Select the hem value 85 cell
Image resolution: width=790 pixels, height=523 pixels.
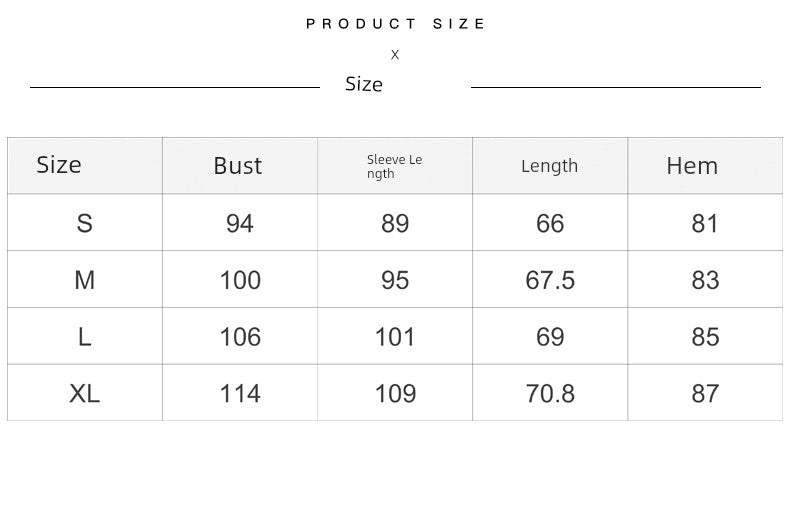click(705, 337)
